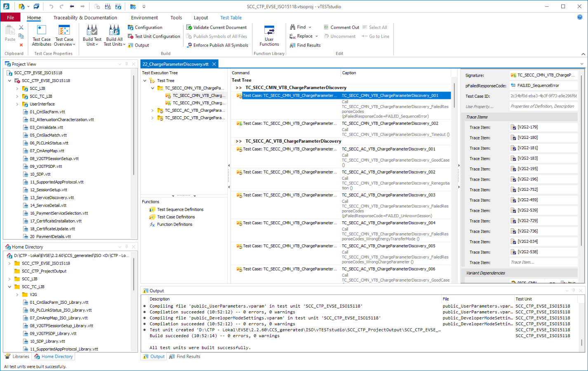Open Test Unit Configuration
Screen dimensions: 588x371
pyautogui.click(x=154, y=36)
